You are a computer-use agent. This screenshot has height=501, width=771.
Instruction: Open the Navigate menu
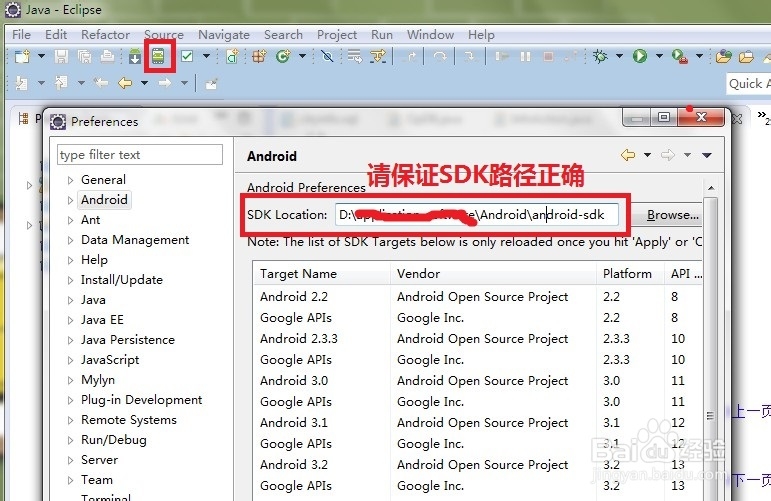pyautogui.click(x=224, y=35)
